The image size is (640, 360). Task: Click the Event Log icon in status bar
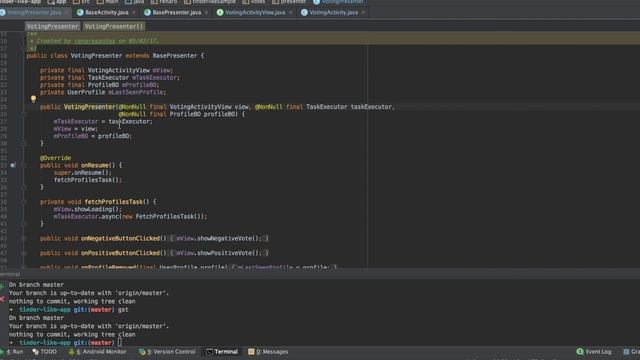tap(580, 351)
